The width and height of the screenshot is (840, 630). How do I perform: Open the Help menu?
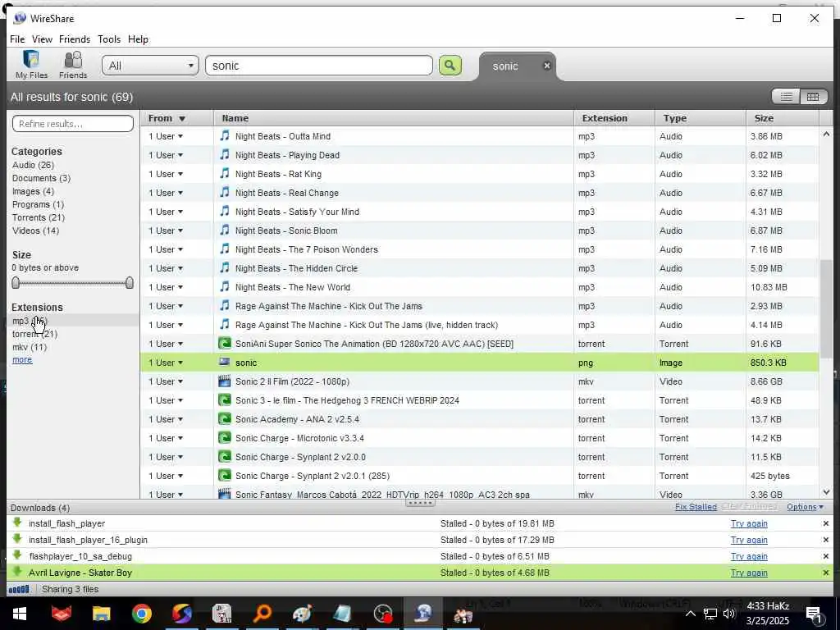pyautogui.click(x=138, y=39)
